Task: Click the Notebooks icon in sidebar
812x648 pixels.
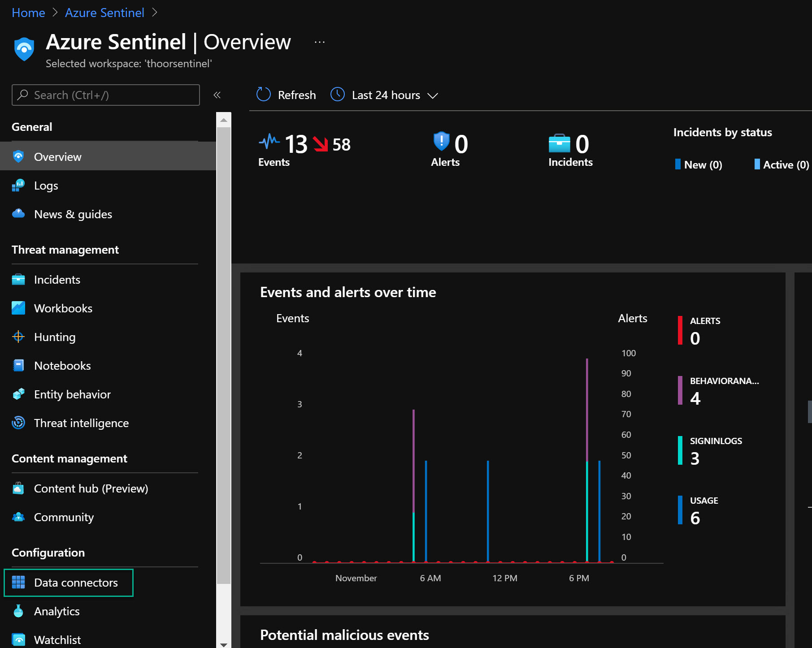Action: [x=18, y=365]
